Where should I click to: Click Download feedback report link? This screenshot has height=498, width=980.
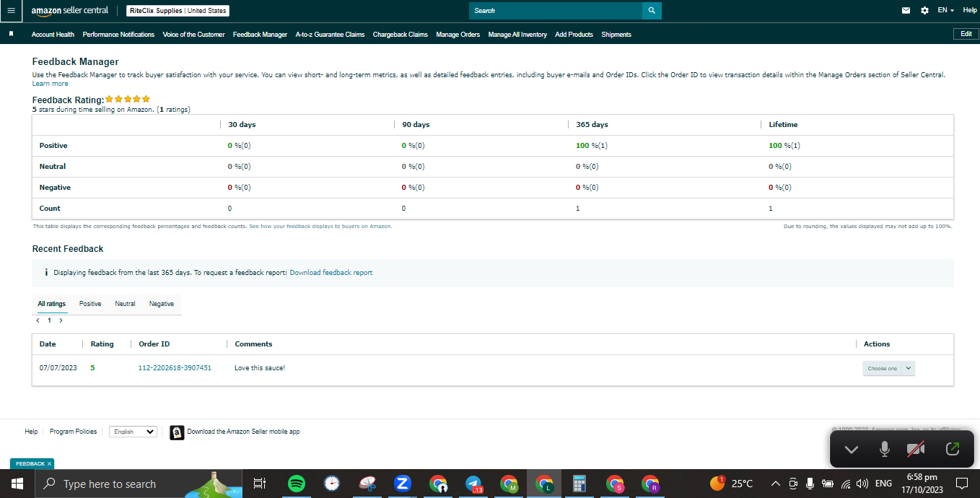(x=331, y=273)
